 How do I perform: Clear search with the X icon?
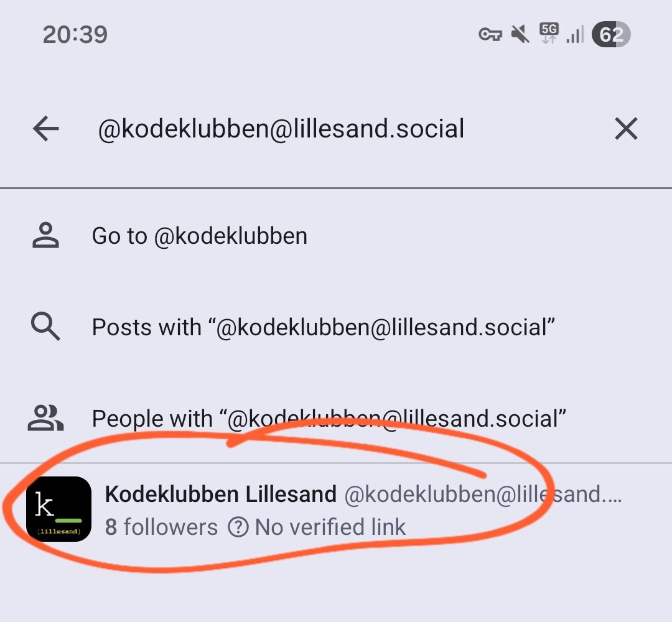[x=626, y=129]
